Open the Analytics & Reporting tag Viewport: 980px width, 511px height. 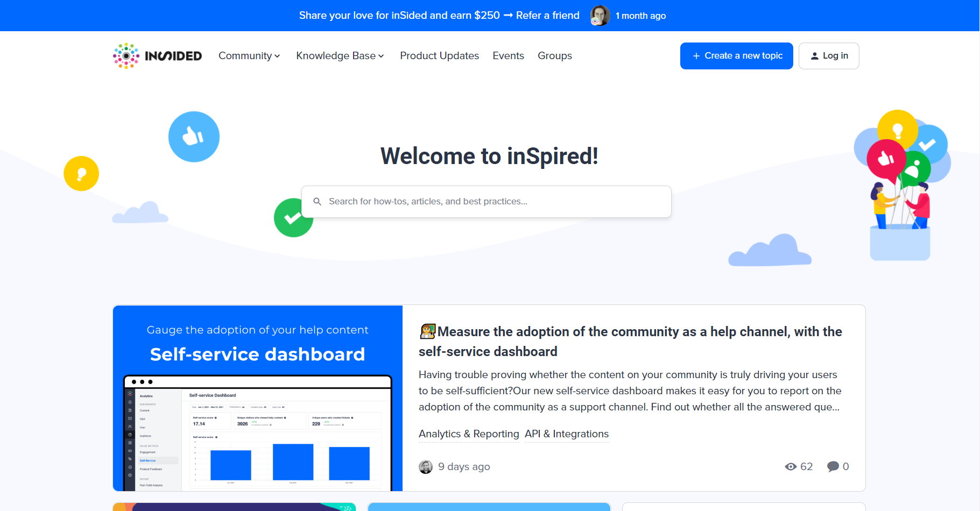point(468,434)
